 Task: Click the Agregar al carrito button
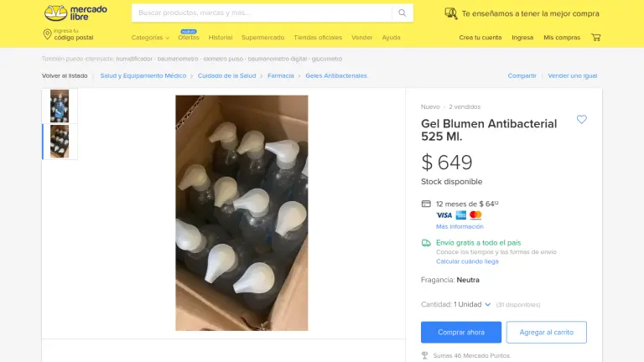click(x=546, y=333)
